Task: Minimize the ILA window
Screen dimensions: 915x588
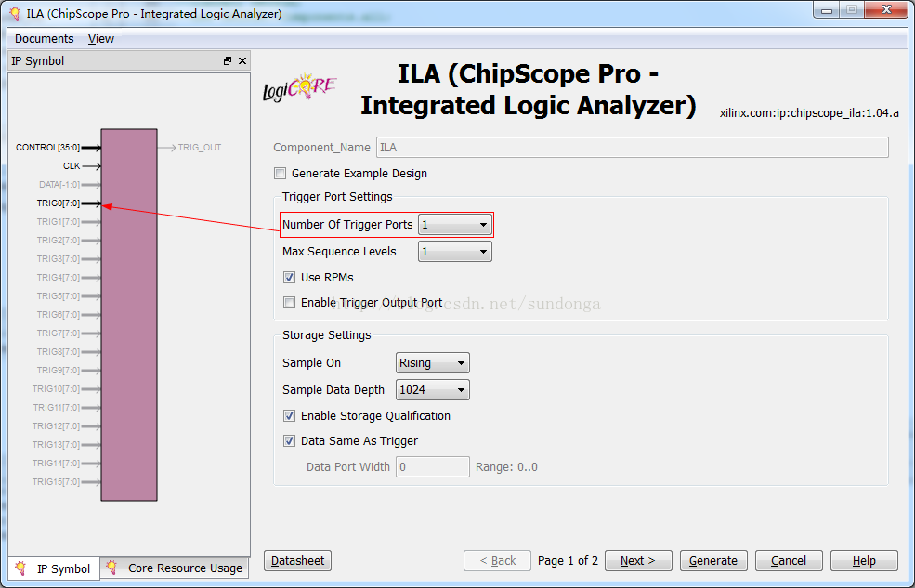Action: click(x=828, y=10)
